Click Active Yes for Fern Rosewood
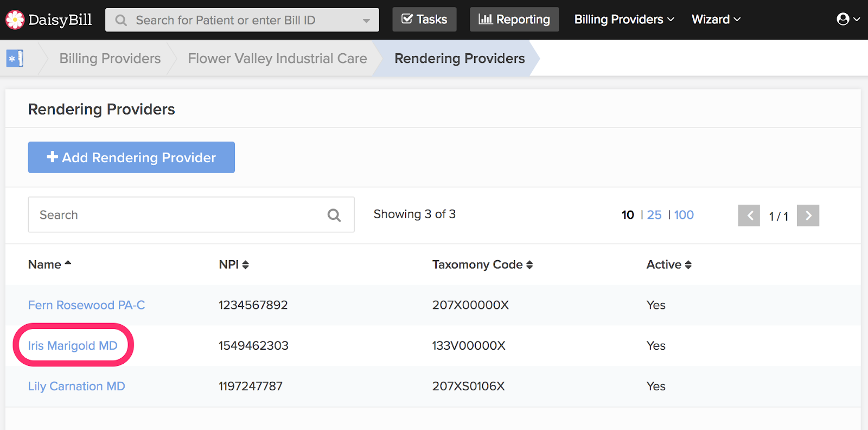Screen dimensions: 868x430 pos(656,305)
